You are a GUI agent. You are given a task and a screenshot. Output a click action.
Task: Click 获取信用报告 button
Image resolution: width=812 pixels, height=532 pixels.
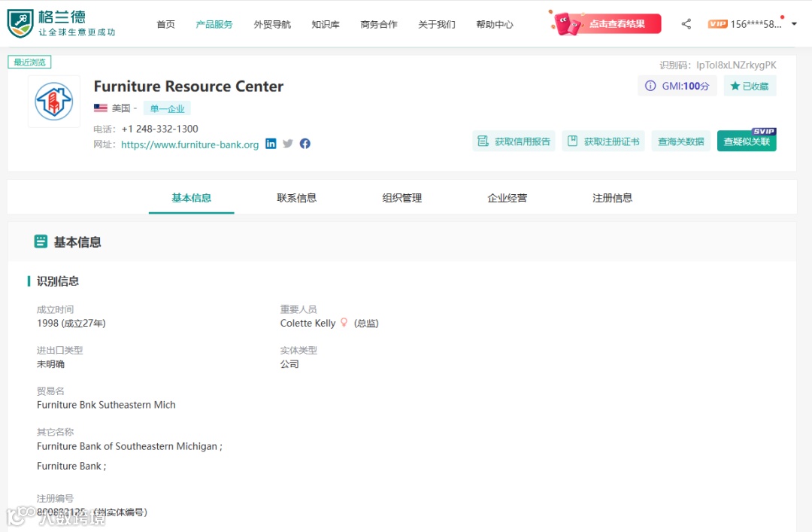click(x=514, y=141)
